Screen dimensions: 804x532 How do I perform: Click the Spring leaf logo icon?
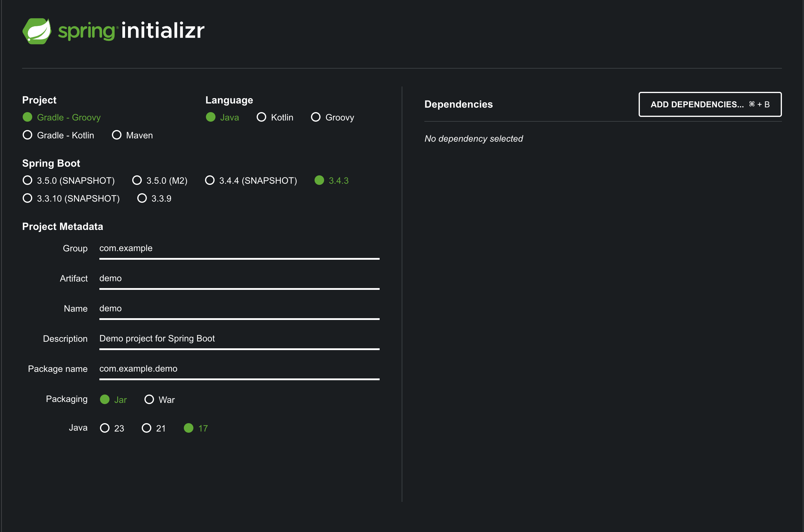pyautogui.click(x=37, y=31)
